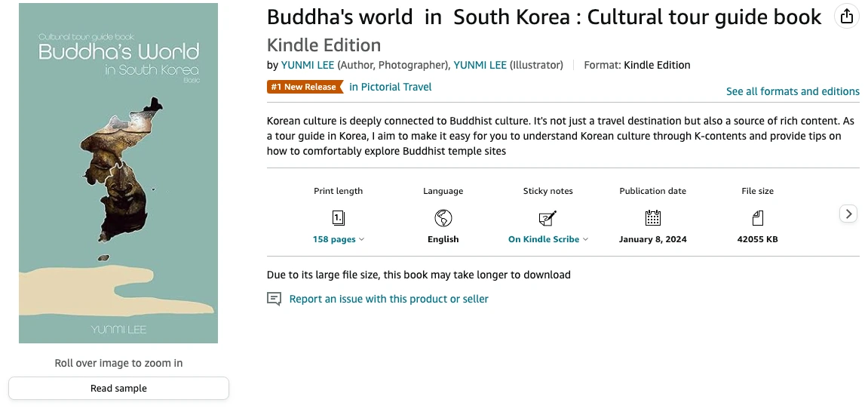Click the Kindle Edition format text
This screenshot has height=412, width=868.
coord(657,65)
